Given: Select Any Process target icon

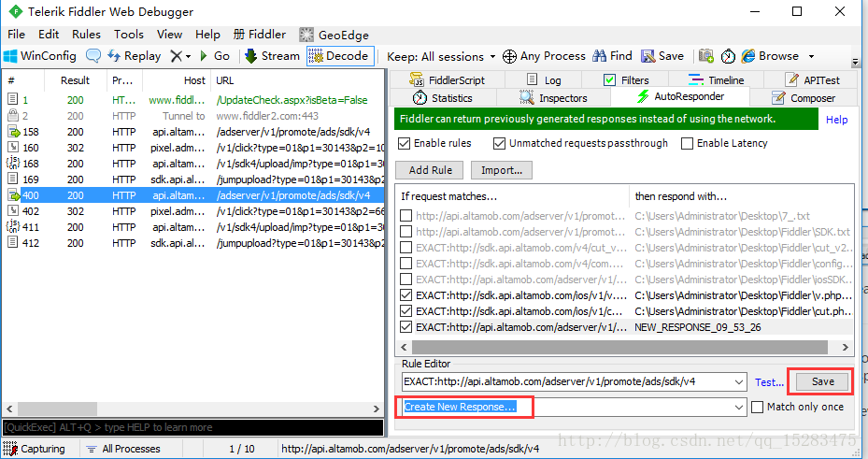Looking at the screenshot, I should pyautogui.click(x=509, y=56).
